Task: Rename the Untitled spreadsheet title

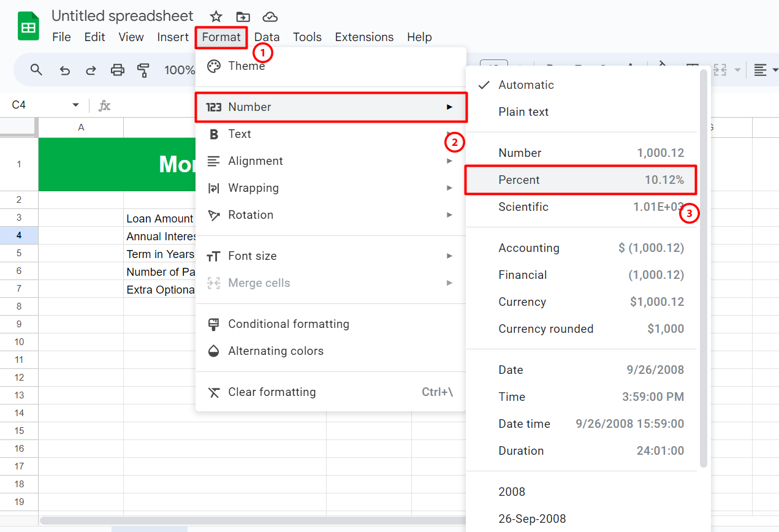Action: pyautogui.click(x=123, y=17)
